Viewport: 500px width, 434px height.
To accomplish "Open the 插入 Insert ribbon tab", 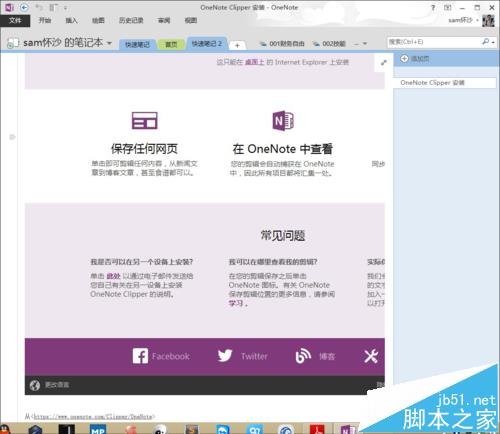I will point(71,20).
